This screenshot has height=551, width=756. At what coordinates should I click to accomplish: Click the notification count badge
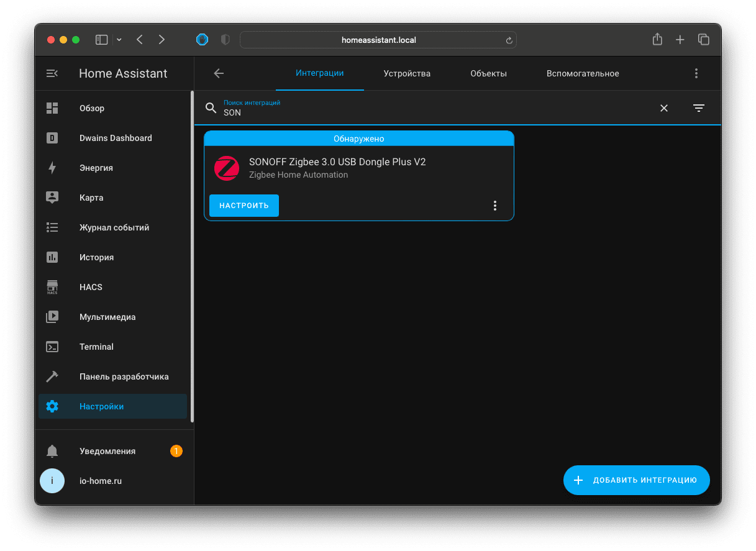pos(176,451)
